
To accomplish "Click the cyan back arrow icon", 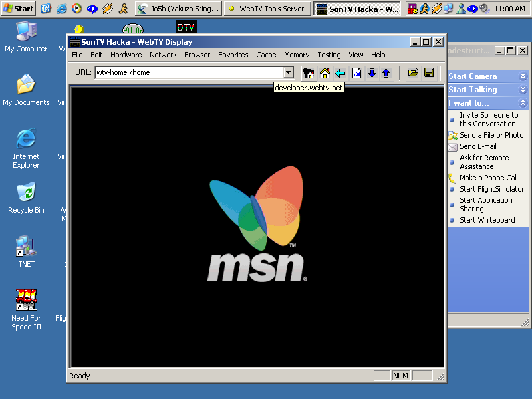I will click(340, 73).
